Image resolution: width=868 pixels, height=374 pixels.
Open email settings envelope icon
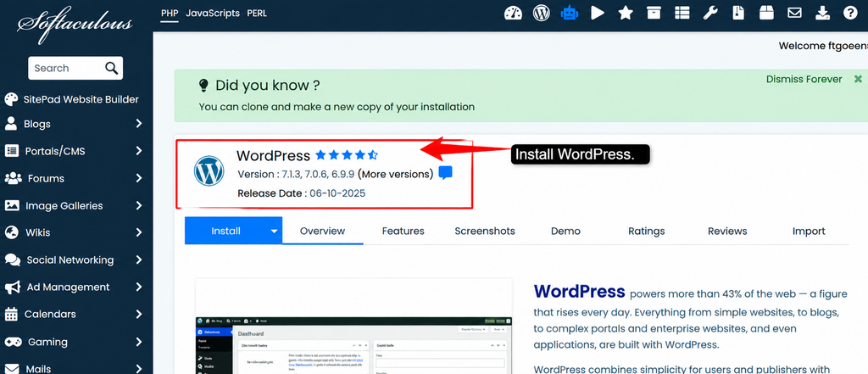(794, 13)
